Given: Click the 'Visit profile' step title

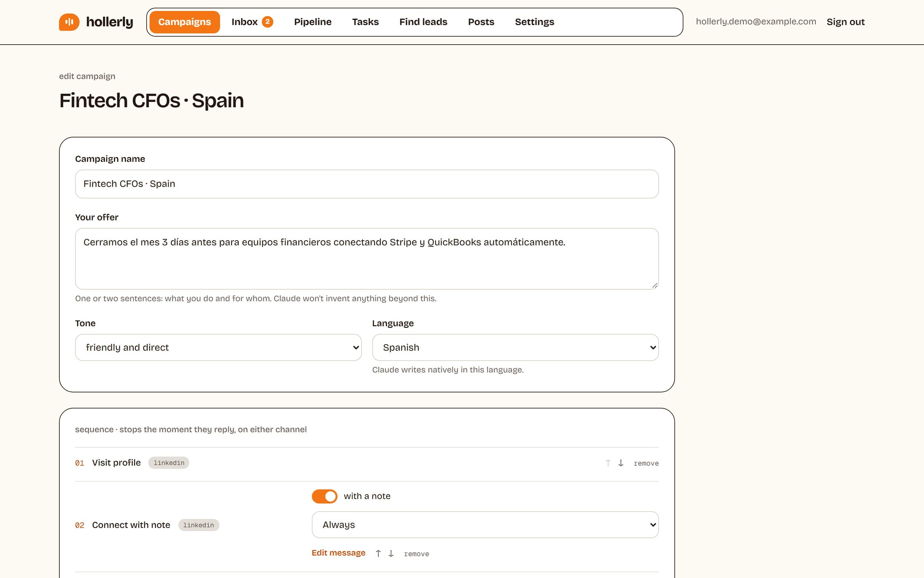Looking at the screenshot, I should tap(116, 462).
